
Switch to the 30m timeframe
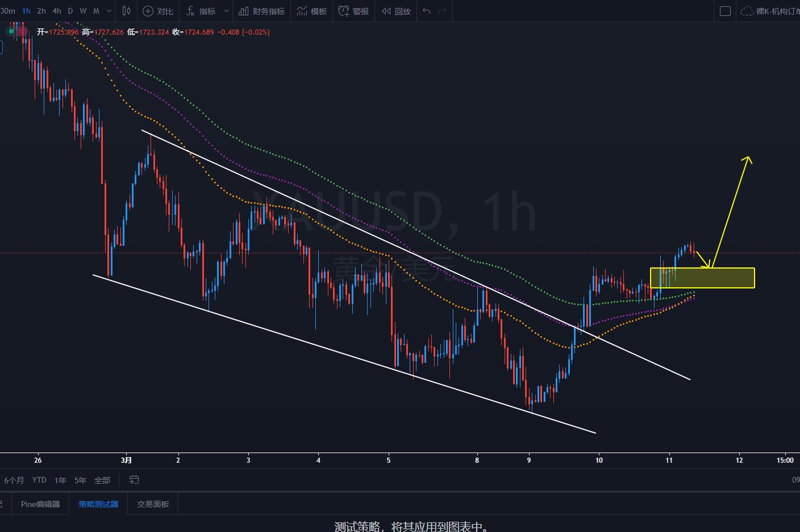tap(7, 11)
